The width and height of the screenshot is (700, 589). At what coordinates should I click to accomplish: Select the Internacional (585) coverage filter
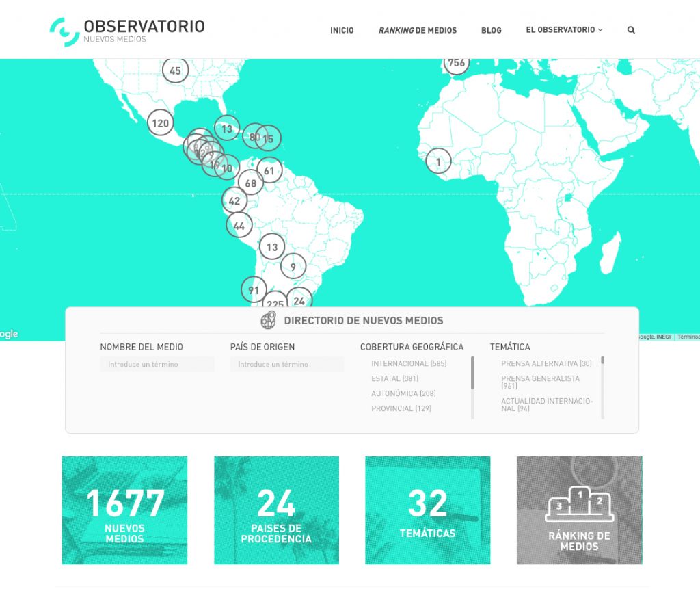coord(409,364)
